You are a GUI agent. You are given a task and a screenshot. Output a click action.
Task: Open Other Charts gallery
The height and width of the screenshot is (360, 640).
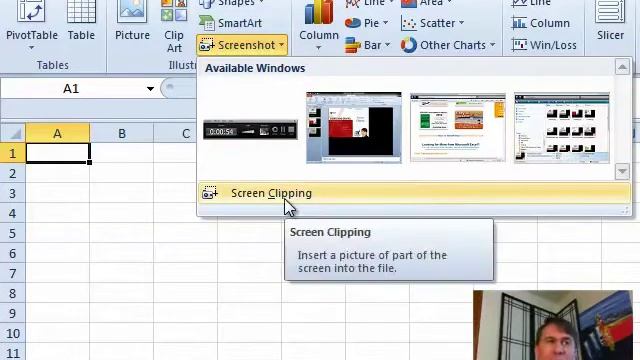448,45
